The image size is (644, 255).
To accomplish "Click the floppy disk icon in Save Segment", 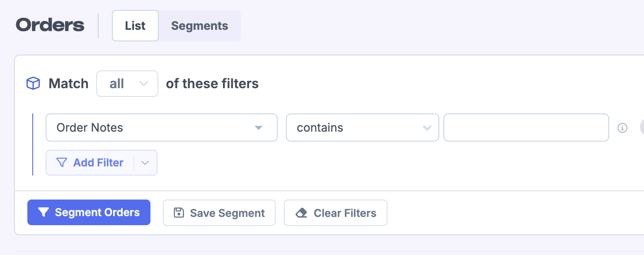I will point(179,213).
